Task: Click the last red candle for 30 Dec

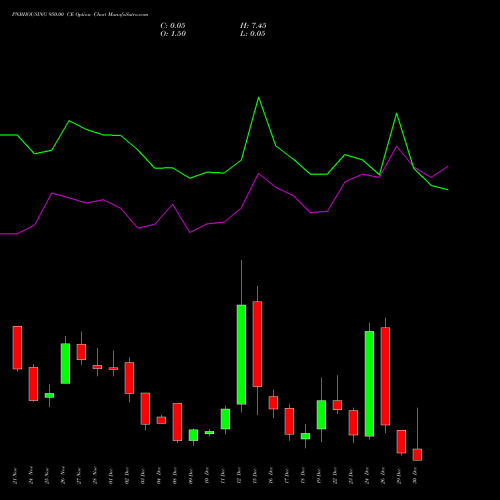Action: pos(417,455)
